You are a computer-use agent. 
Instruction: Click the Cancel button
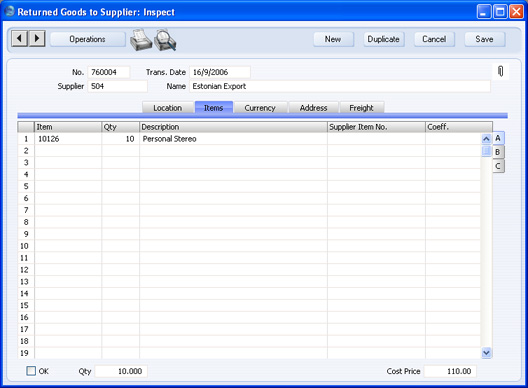tap(434, 39)
